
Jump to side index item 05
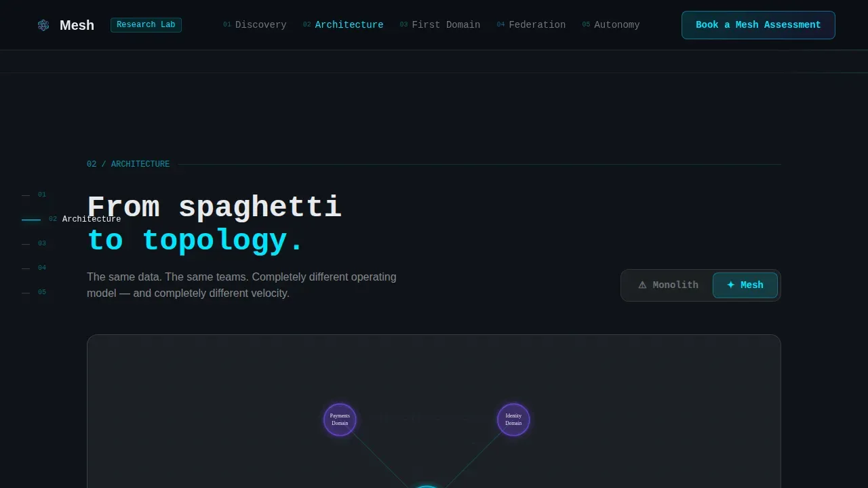tap(34, 292)
